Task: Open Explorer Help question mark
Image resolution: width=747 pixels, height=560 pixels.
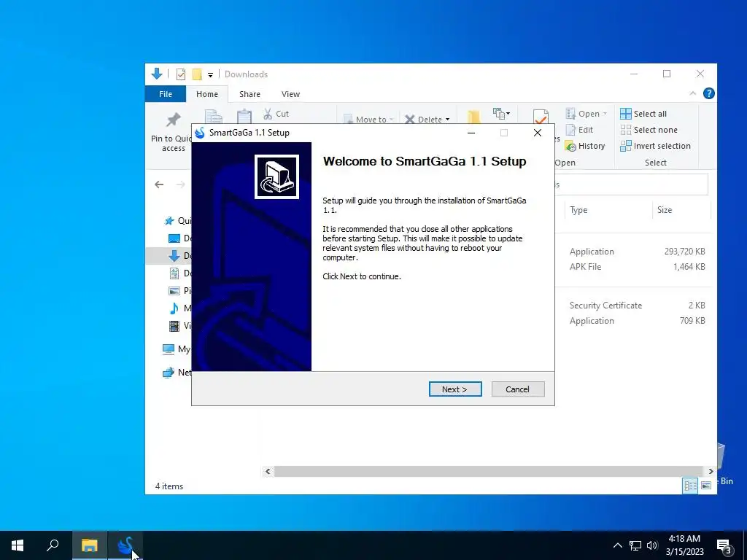Action: coord(709,94)
